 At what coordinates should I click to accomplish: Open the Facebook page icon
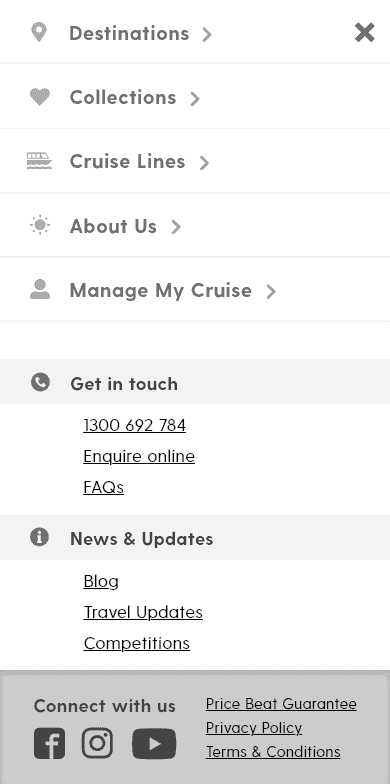tap(50, 744)
